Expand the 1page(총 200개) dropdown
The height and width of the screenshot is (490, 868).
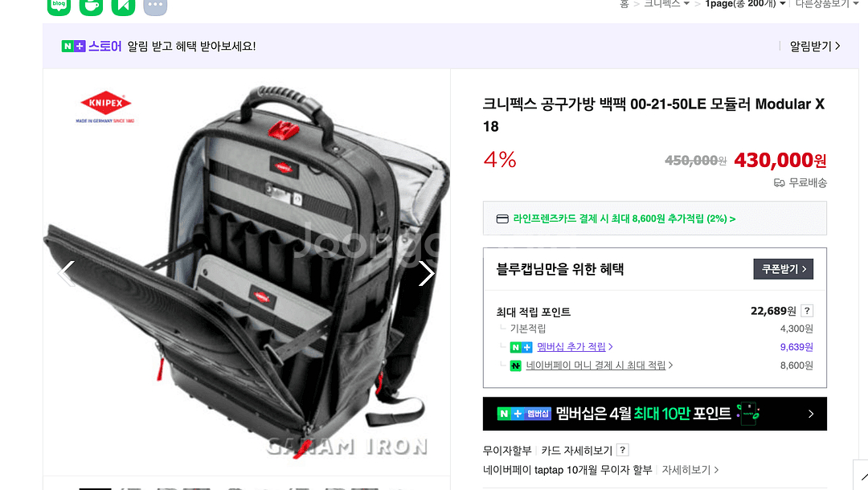coord(745,4)
